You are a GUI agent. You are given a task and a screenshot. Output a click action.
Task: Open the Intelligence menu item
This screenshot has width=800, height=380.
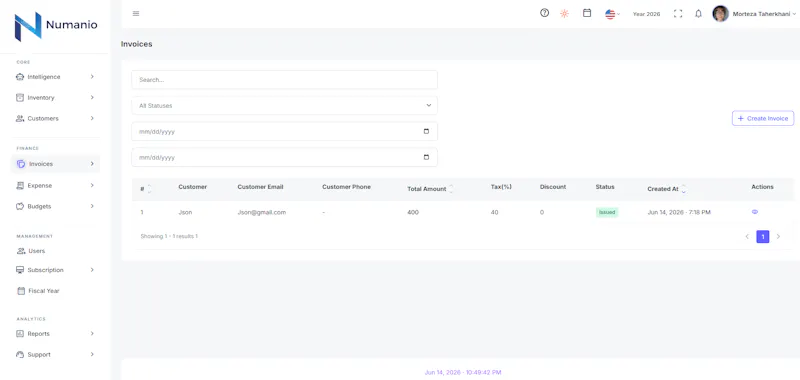[55, 77]
